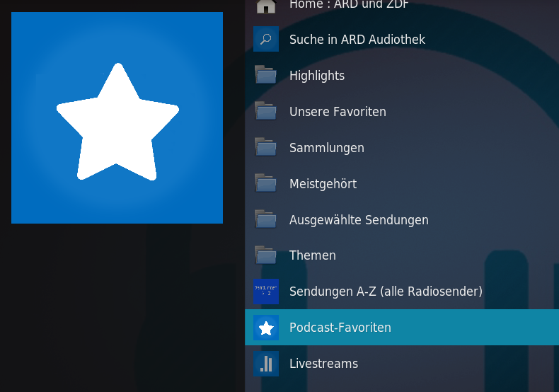This screenshot has width=559, height=392.
Task: Click the home icon beside ARD und ZDF
Action: pos(266,6)
